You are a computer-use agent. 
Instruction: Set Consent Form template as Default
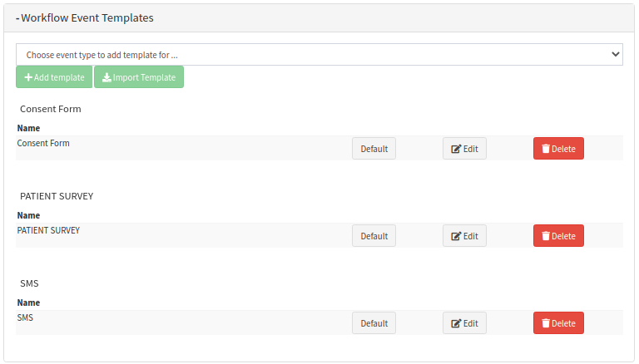(x=374, y=149)
